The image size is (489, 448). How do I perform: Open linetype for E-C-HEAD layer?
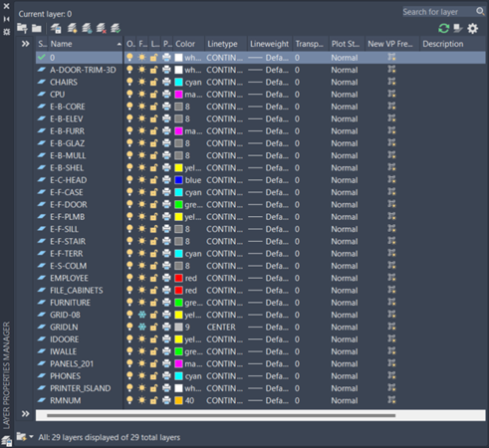pos(225,180)
